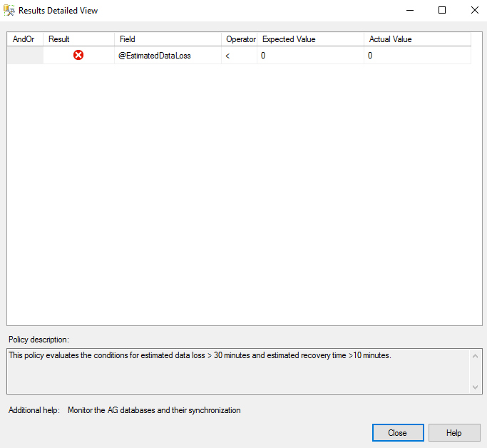Click the Result column header
This screenshot has height=448, width=487.
point(79,39)
